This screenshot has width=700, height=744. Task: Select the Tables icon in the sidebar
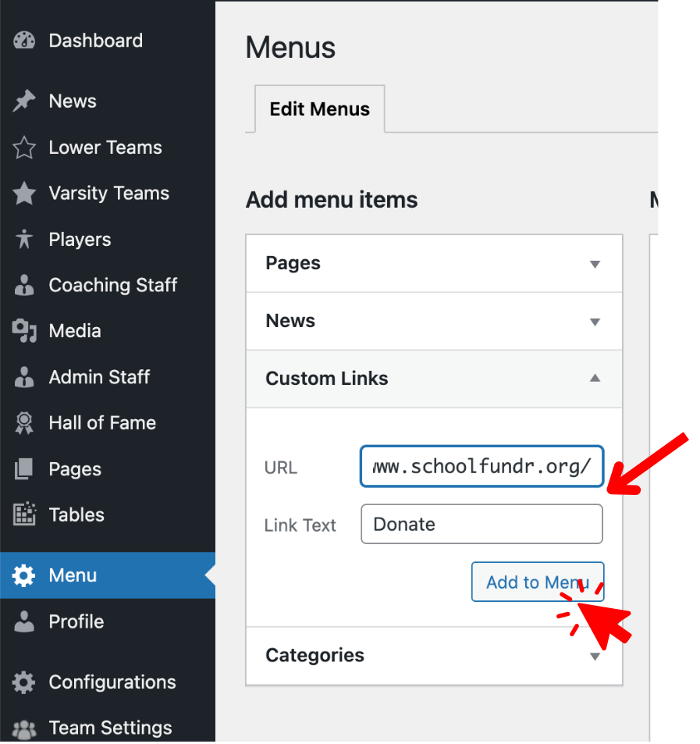click(23, 514)
